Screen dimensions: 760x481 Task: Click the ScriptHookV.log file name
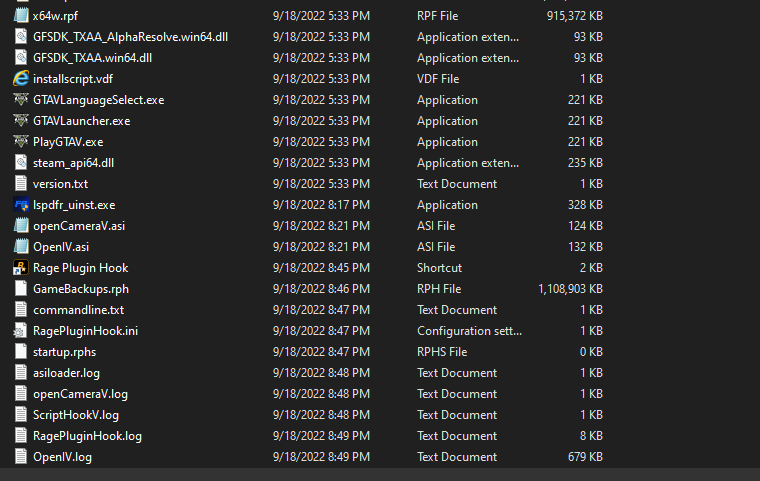pyautogui.click(x=76, y=415)
